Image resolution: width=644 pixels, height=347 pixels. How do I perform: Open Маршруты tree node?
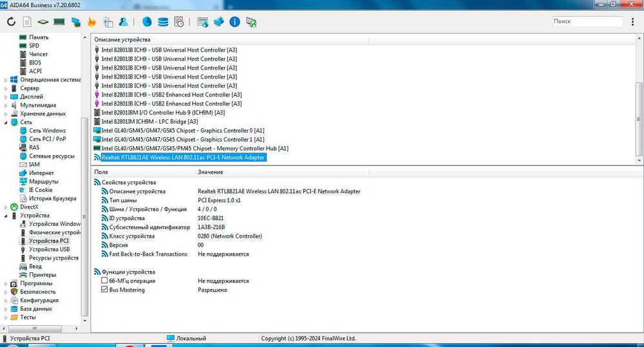[44, 182]
